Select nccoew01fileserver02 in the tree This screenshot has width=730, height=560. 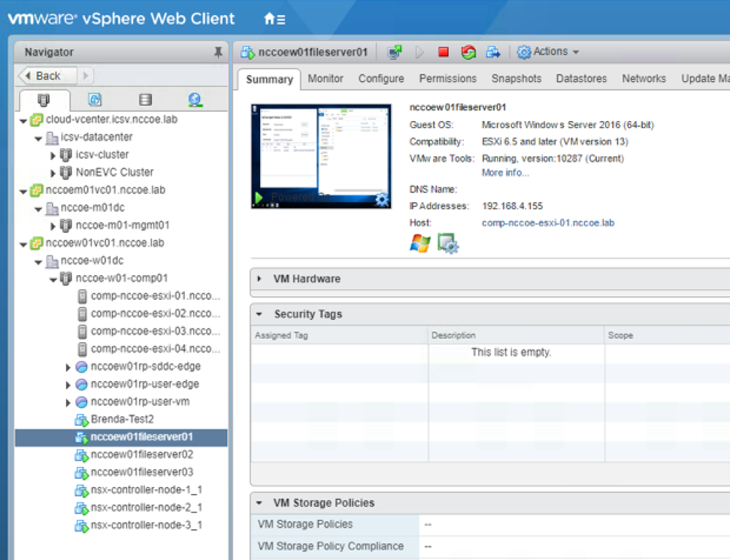coord(142,455)
